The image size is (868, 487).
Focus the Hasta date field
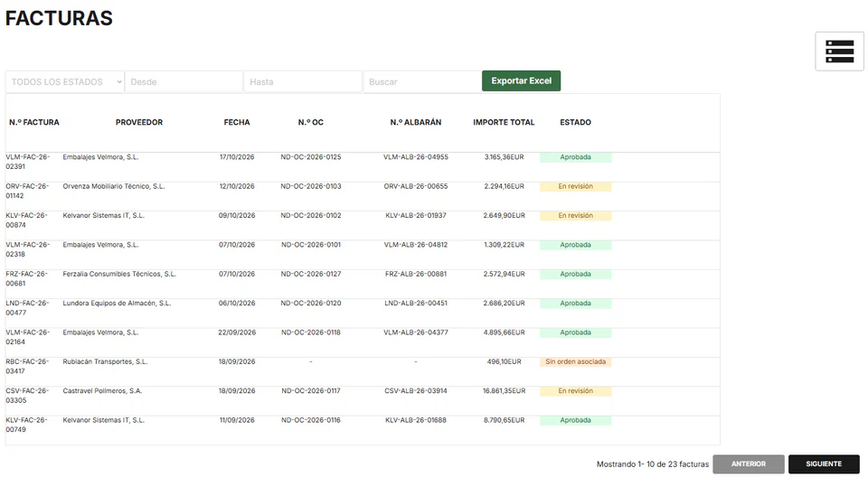pos(303,82)
